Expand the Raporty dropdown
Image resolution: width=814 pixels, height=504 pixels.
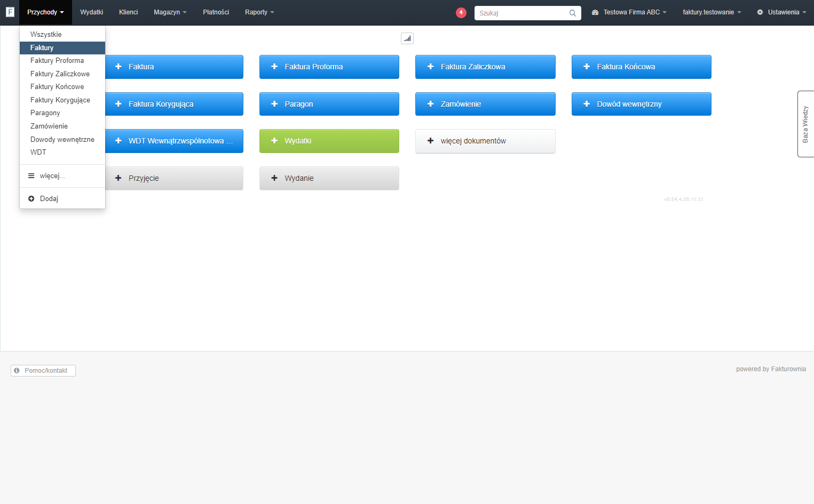[x=259, y=12]
